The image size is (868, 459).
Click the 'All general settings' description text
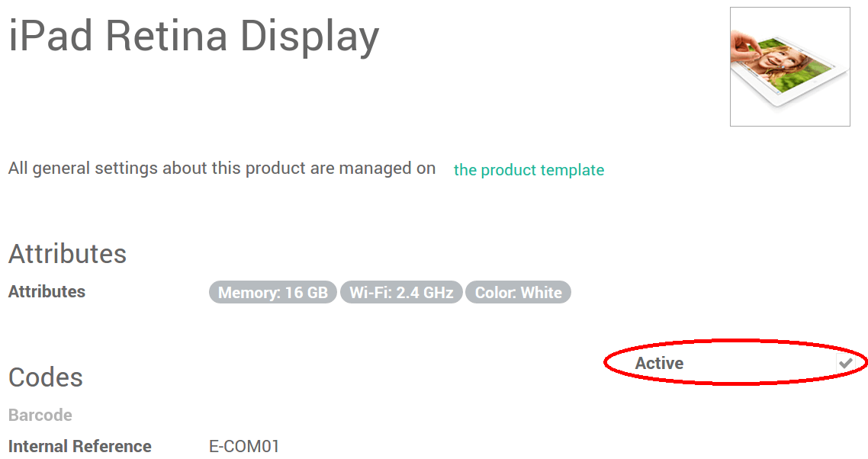pos(222,169)
